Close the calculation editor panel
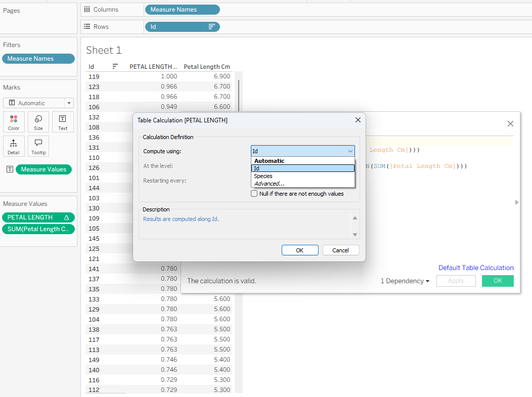The image size is (532, 397). click(x=510, y=124)
